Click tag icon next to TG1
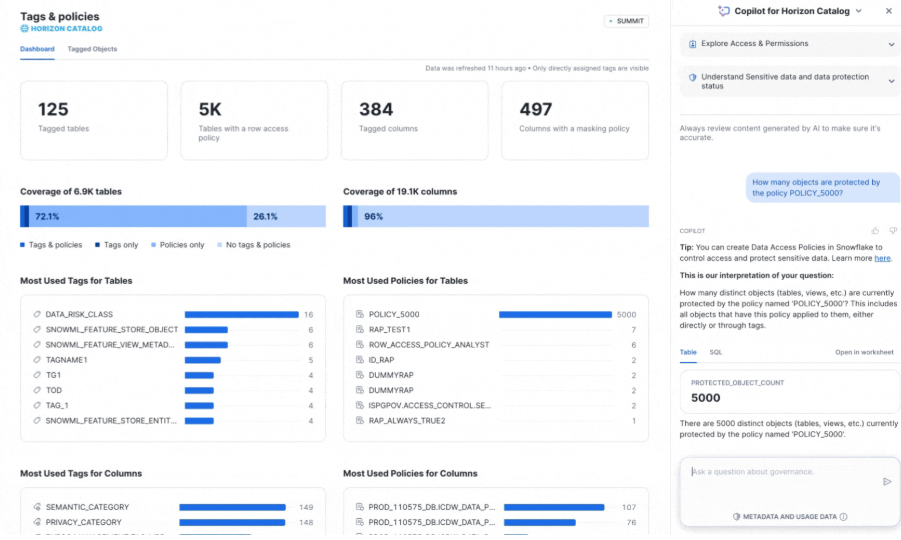 coord(37,375)
